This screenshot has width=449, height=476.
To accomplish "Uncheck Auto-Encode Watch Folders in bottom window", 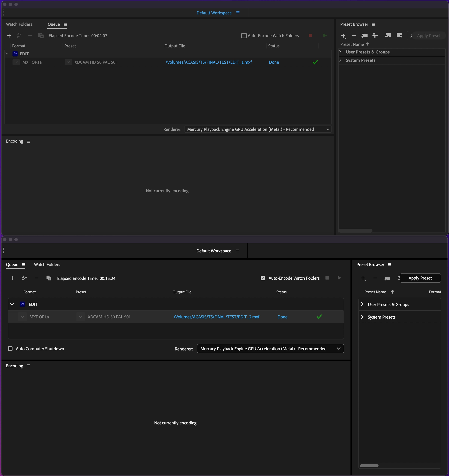I will point(263,278).
